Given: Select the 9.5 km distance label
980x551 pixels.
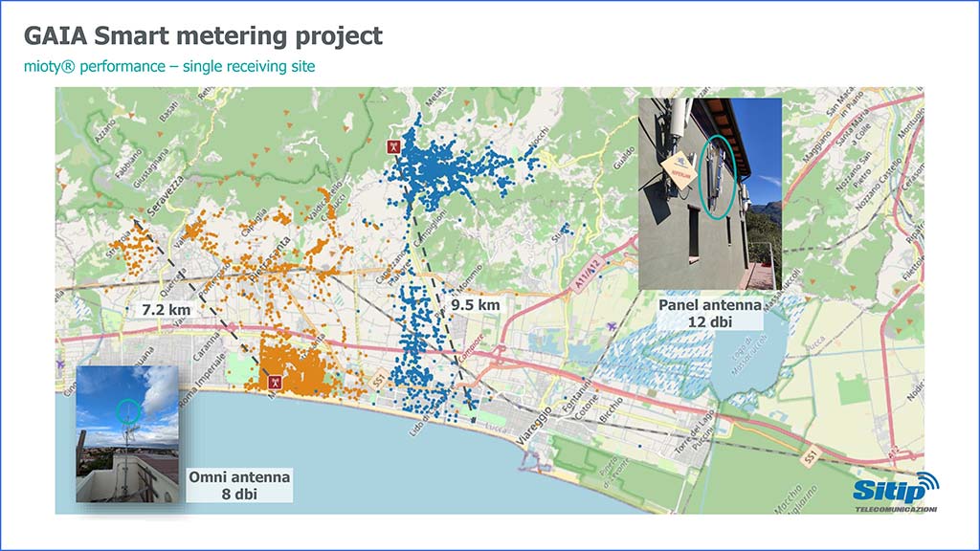Looking at the screenshot, I should click(476, 304).
